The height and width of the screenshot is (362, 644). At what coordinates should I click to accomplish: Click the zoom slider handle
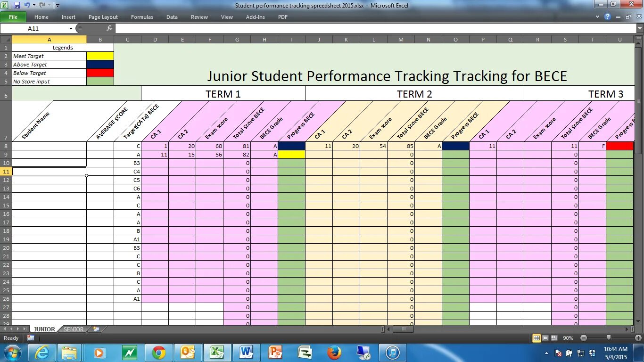pos(609,338)
